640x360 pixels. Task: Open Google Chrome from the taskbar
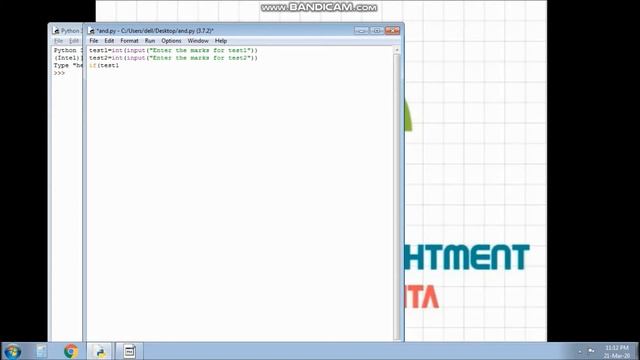pyautogui.click(x=71, y=351)
